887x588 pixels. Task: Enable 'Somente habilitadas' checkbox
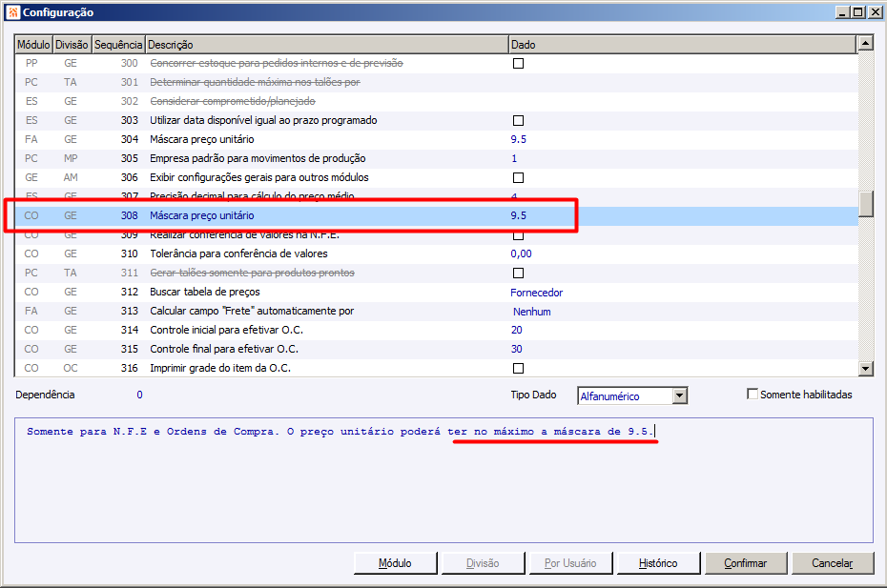click(753, 395)
